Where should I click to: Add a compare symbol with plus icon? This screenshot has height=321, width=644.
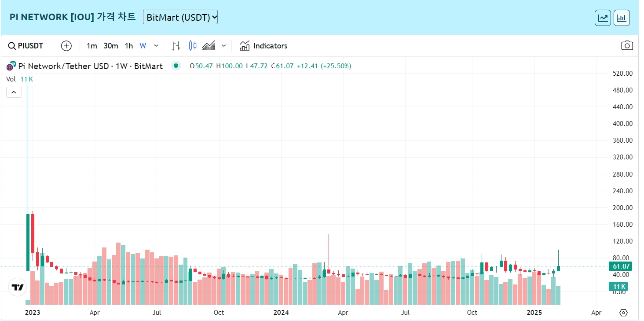coord(66,46)
